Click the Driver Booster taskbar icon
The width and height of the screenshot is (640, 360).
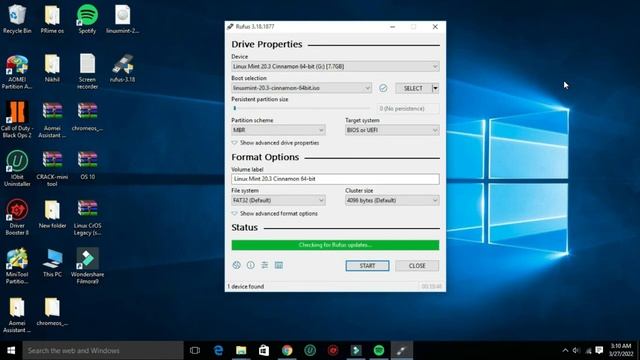(333, 350)
